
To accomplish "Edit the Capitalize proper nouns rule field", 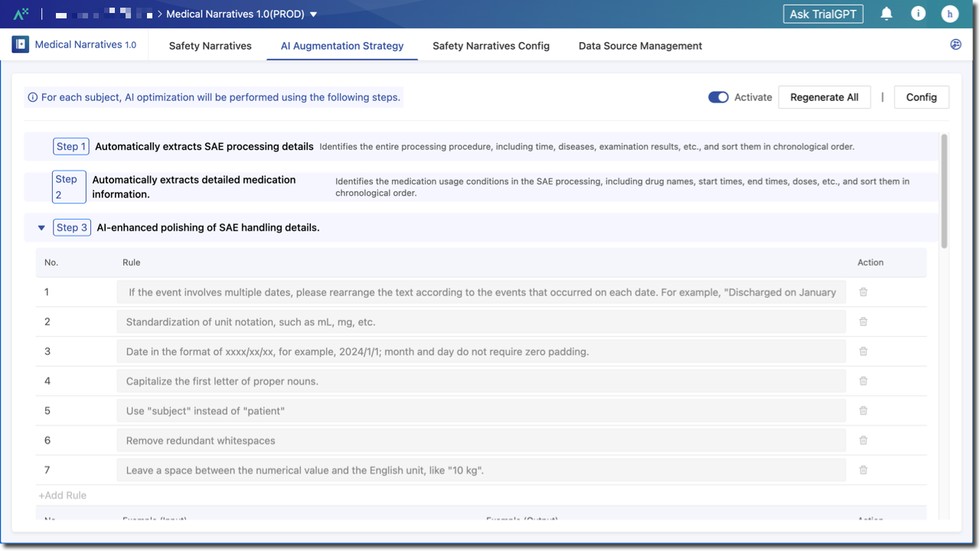I will coord(482,381).
